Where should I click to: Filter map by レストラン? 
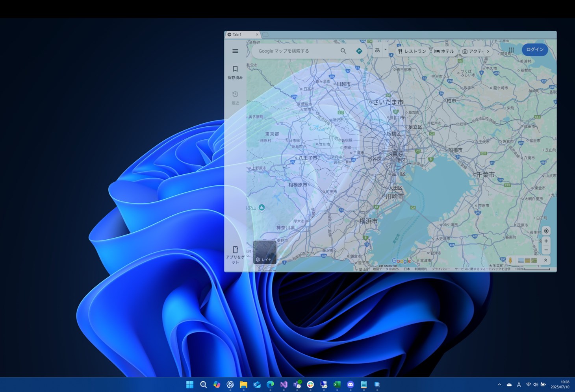[412, 51]
